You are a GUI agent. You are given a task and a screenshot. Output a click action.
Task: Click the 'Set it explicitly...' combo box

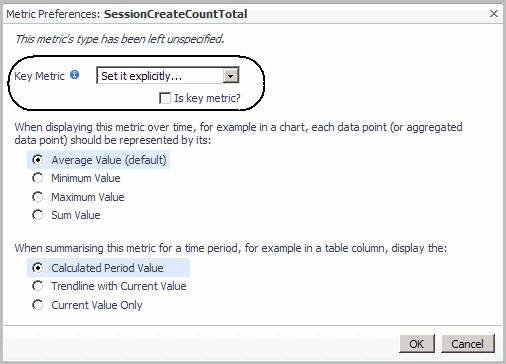click(168, 76)
